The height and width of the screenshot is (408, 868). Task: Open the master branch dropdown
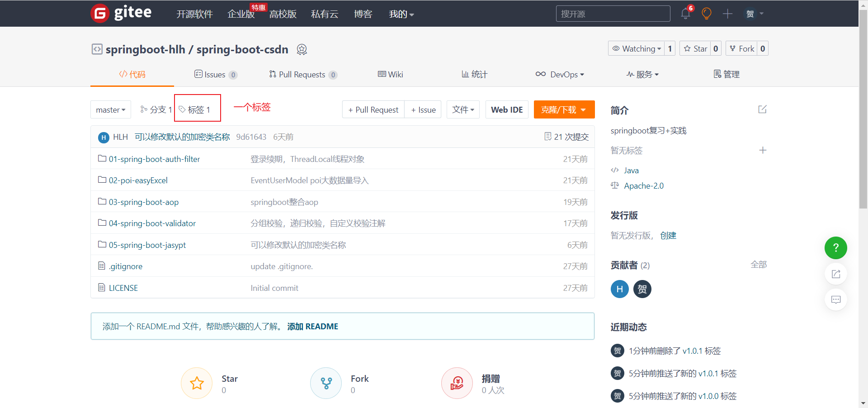[111, 110]
